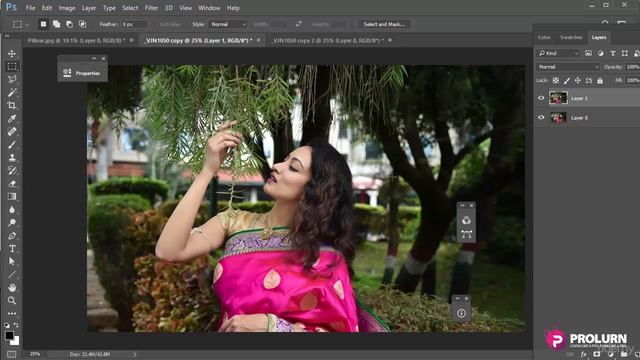The width and height of the screenshot is (640, 360).
Task: Open the Edit Toolbar three-dots menu
Action: (x=12, y=313)
